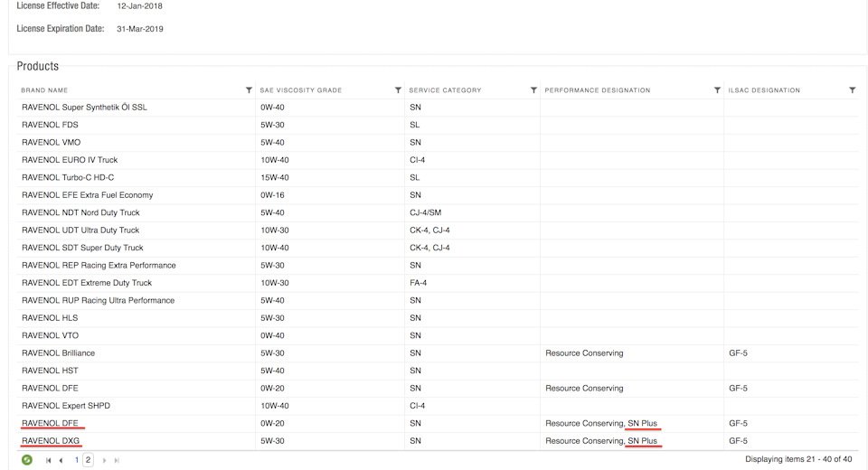The image size is (868, 470).
Task: Select RAVENOL REP Racing Extra Performance row
Action: tap(438, 265)
